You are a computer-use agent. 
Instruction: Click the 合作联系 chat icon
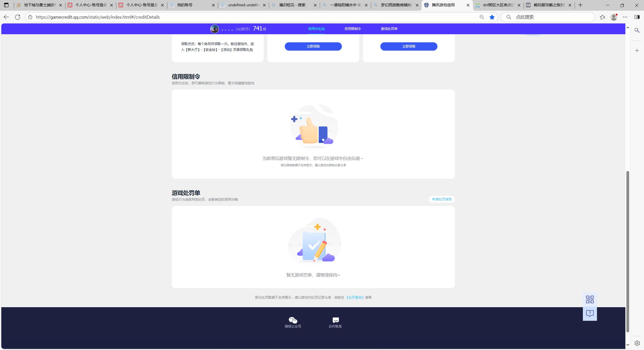[335, 320]
